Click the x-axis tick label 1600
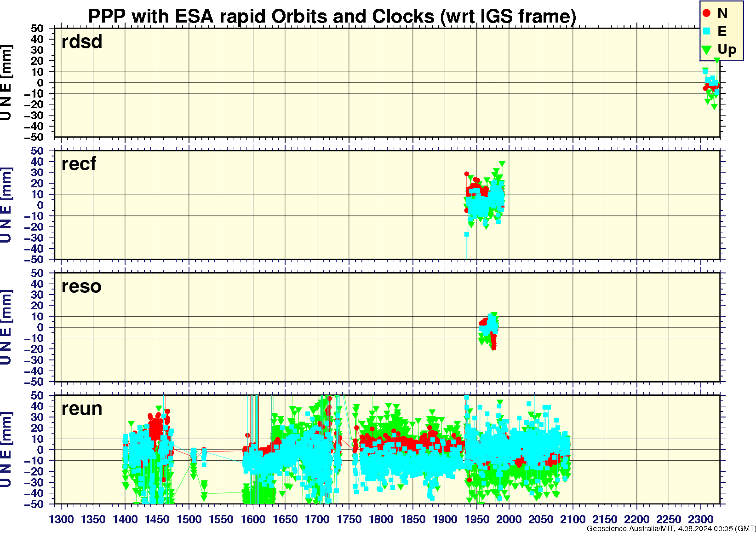The width and height of the screenshot is (756, 533). coord(253,519)
